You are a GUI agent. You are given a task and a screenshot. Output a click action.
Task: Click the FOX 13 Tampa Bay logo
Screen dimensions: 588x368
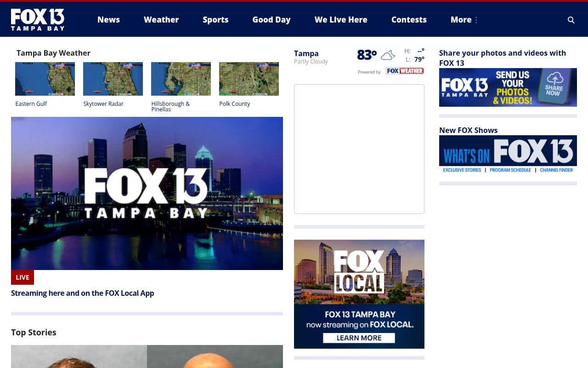[38, 19]
